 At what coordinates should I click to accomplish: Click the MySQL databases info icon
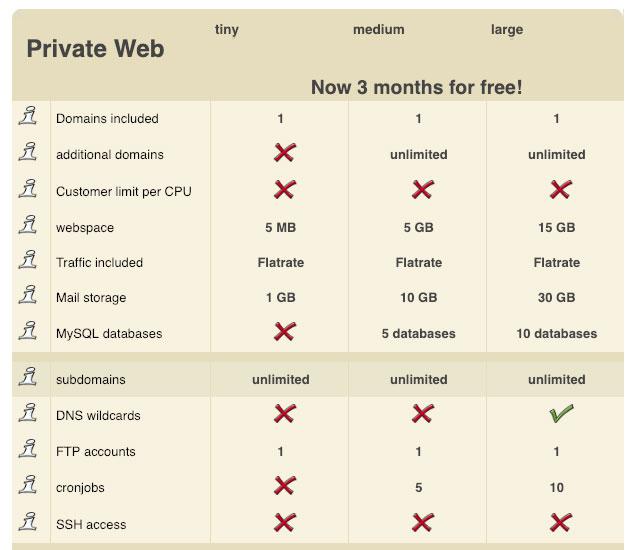coord(28,331)
